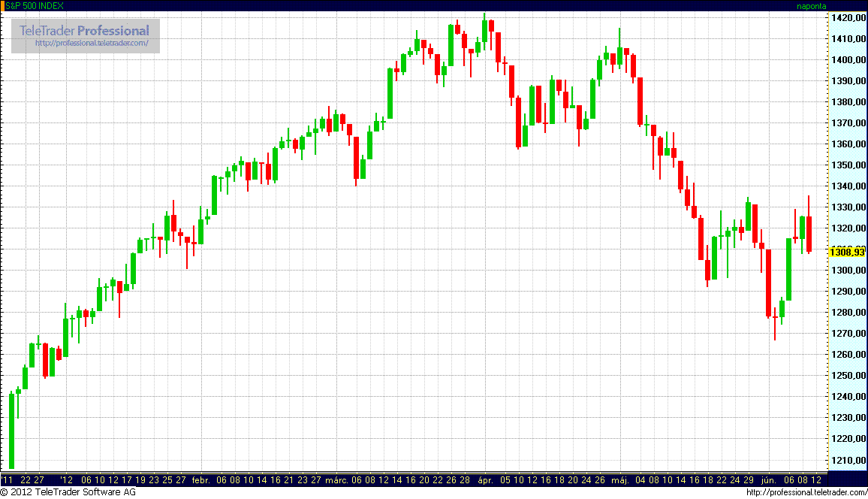
Task: Select the 1290,00 price level
Action: (x=848, y=292)
